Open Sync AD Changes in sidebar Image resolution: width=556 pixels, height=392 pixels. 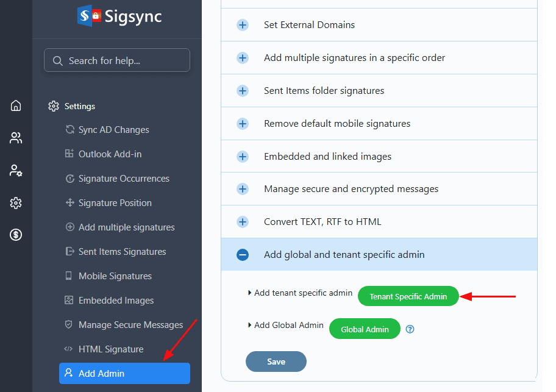(x=113, y=130)
